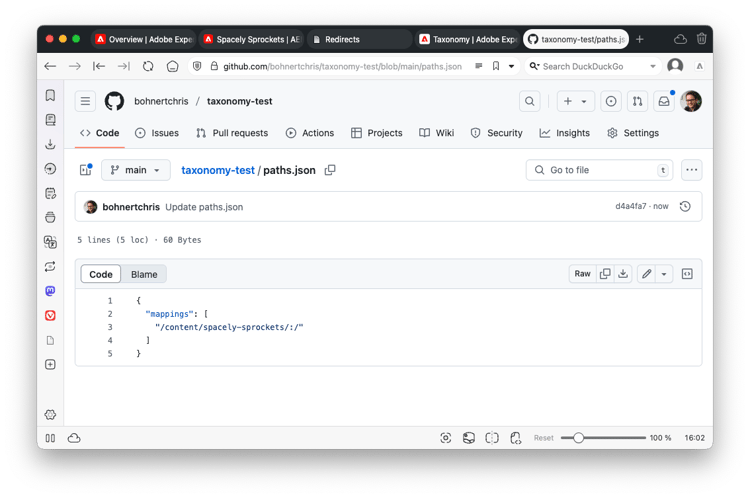Viewport: 750px width, 498px height.
Task: Open the Pull requests tab
Action: [x=232, y=133]
